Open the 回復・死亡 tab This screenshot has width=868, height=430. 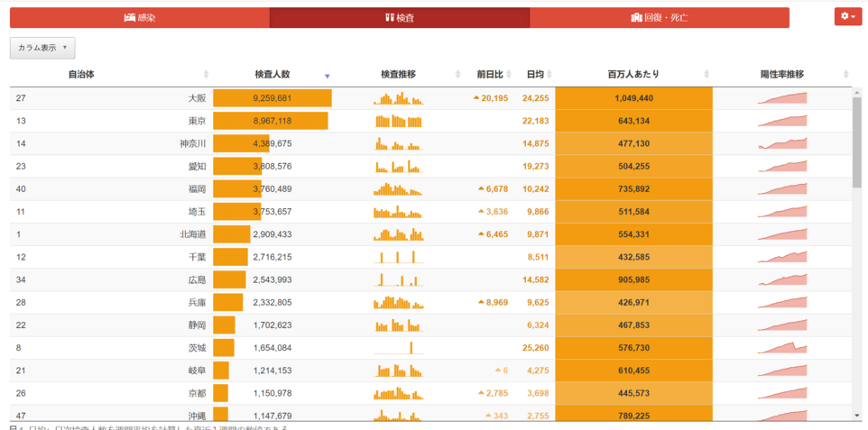tap(659, 17)
